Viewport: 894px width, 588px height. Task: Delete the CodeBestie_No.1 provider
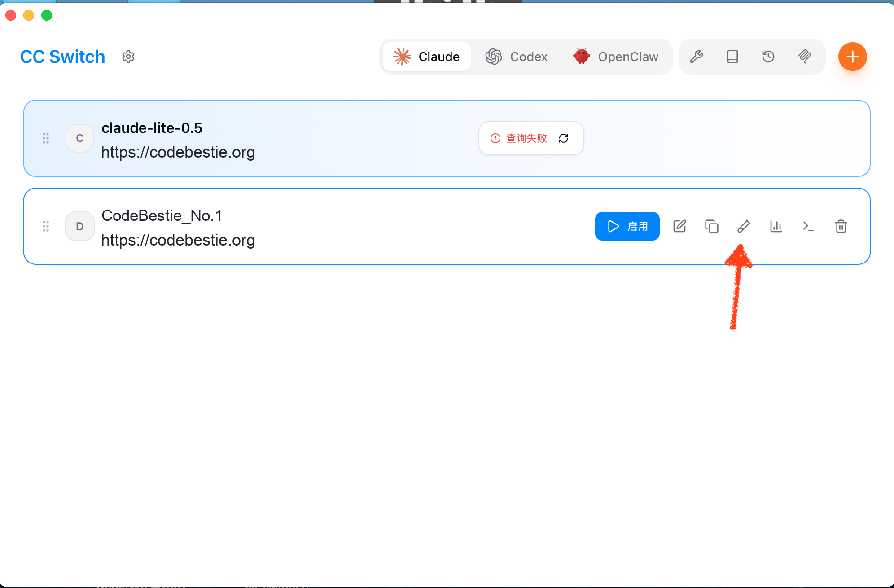pos(841,226)
